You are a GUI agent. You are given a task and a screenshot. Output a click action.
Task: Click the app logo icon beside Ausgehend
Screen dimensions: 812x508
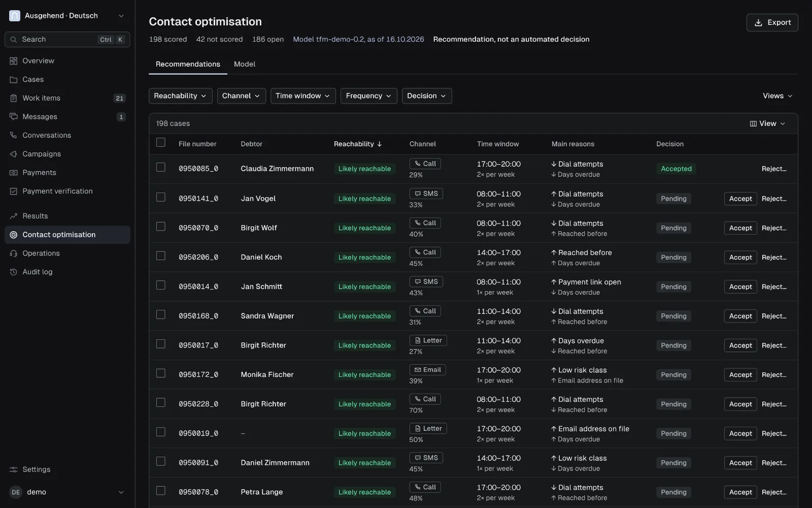15,16
